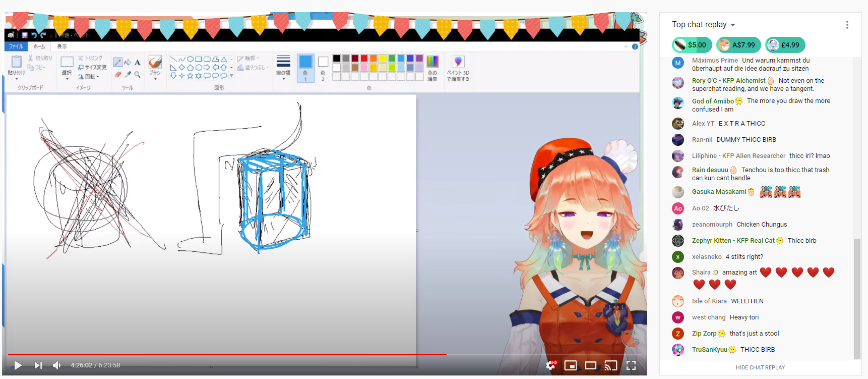This screenshot has width=868, height=379.
Task: Open the £4.99 super chat chip
Action: click(x=785, y=45)
